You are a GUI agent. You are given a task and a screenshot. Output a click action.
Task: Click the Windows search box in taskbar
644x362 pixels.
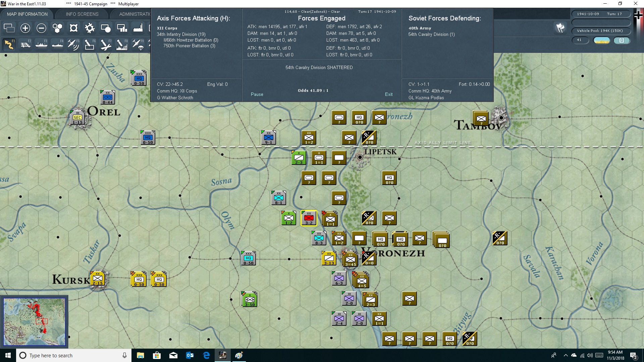point(74,355)
